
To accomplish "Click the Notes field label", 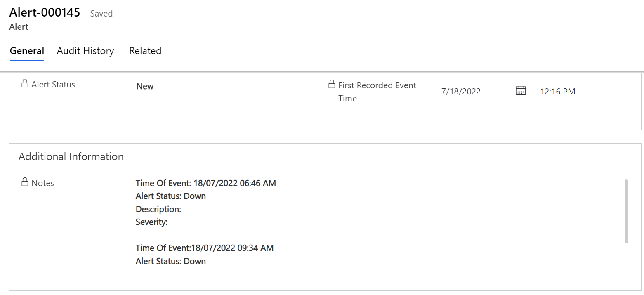I will [x=42, y=183].
